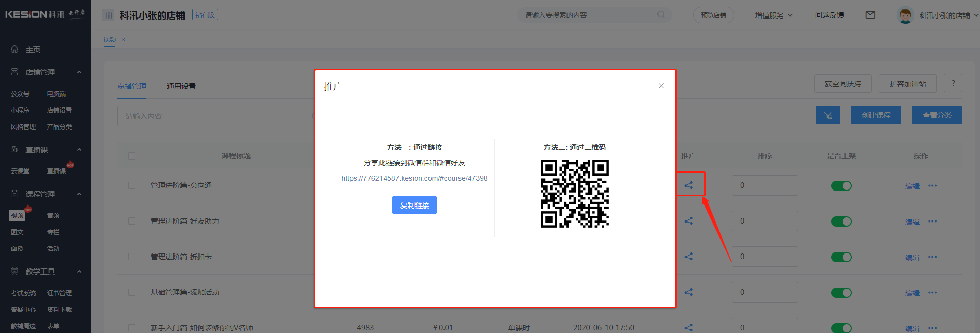
Task: Click the 扩容加油站 button
Action: tap(908, 84)
